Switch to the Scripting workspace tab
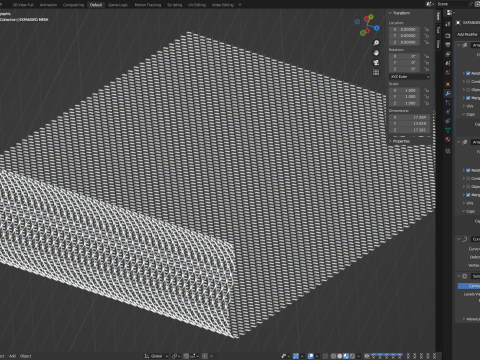Viewport: 480px width, 360px height. pyautogui.click(x=174, y=5)
